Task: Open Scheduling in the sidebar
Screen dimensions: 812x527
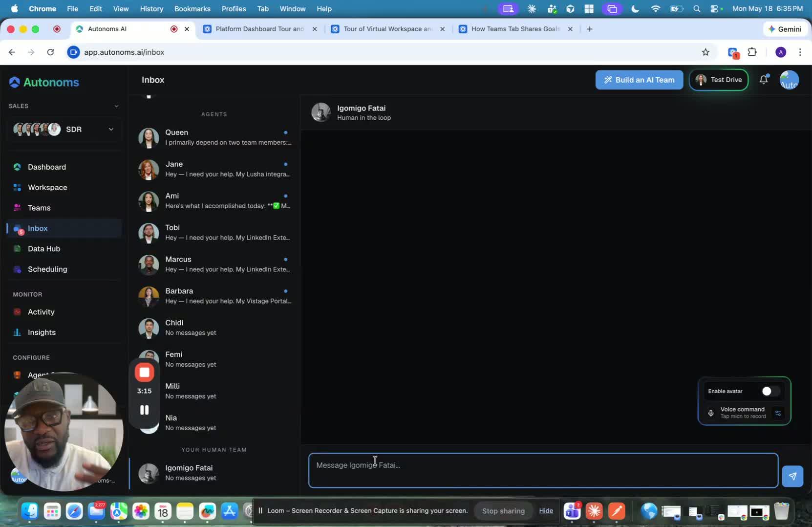Action: pos(47,269)
